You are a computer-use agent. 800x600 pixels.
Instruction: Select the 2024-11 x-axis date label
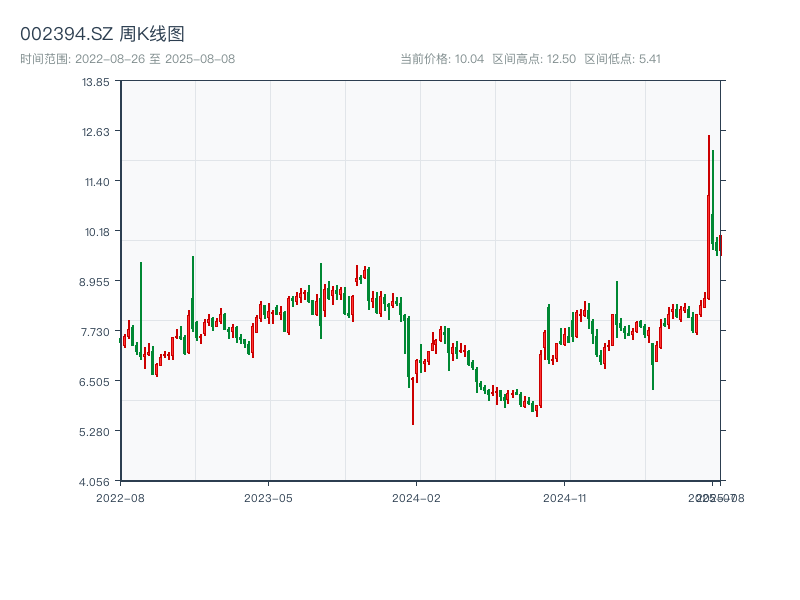(565, 497)
